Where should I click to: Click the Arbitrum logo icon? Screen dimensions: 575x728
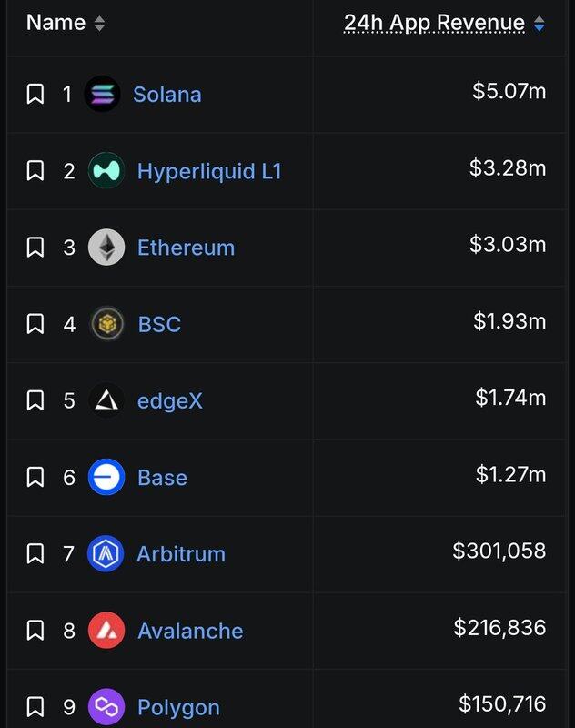click(106, 553)
